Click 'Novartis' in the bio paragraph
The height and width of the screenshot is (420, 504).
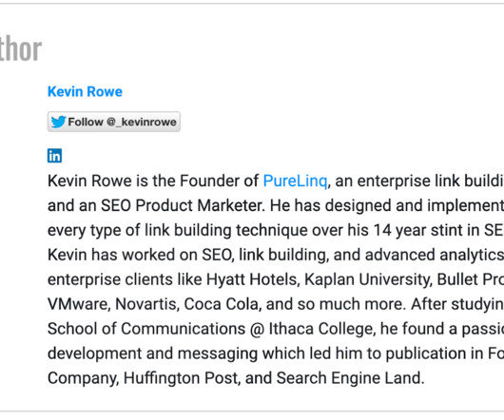pos(145,304)
